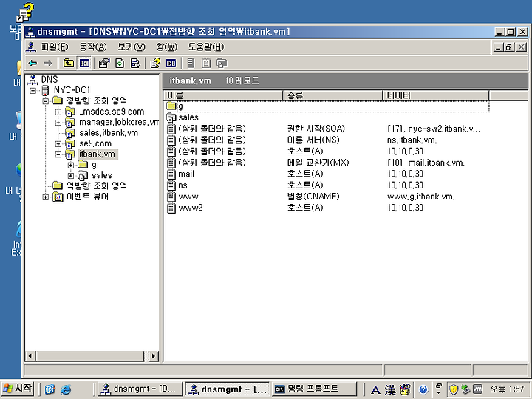Select the ns host record icon
532x399 pixels.
click(171, 185)
